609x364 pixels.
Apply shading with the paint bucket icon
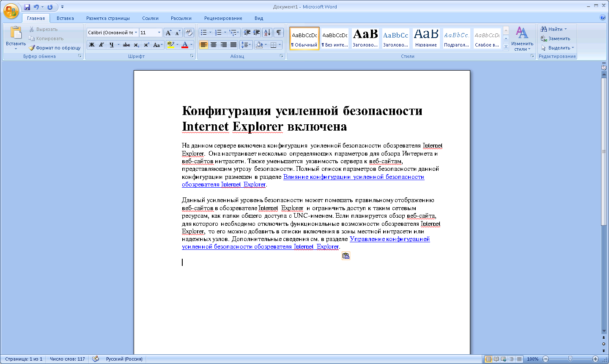point(259,44)
